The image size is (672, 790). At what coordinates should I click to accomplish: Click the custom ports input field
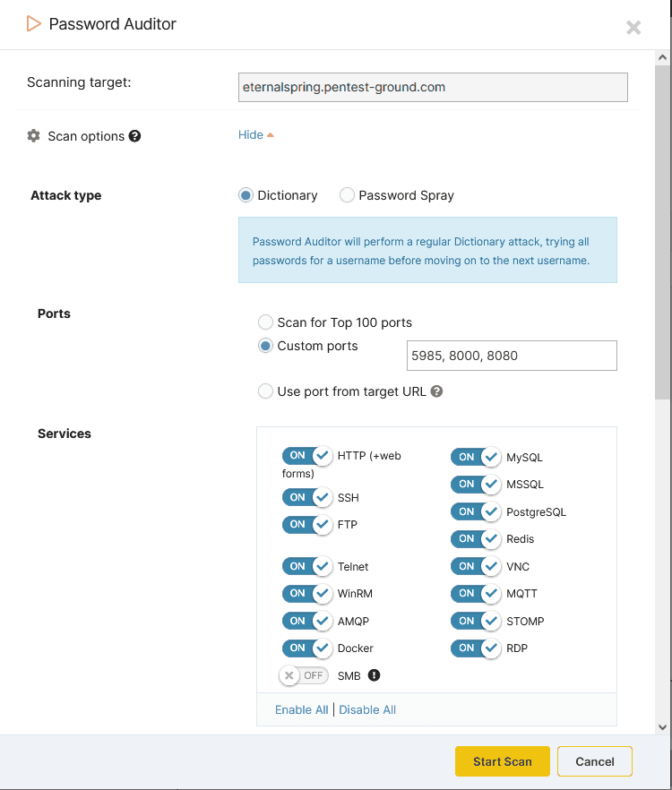[512, 356]
